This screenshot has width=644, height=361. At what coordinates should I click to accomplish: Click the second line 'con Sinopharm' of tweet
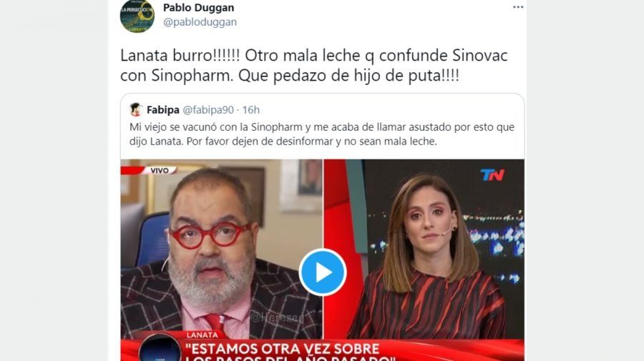point(290,76)
